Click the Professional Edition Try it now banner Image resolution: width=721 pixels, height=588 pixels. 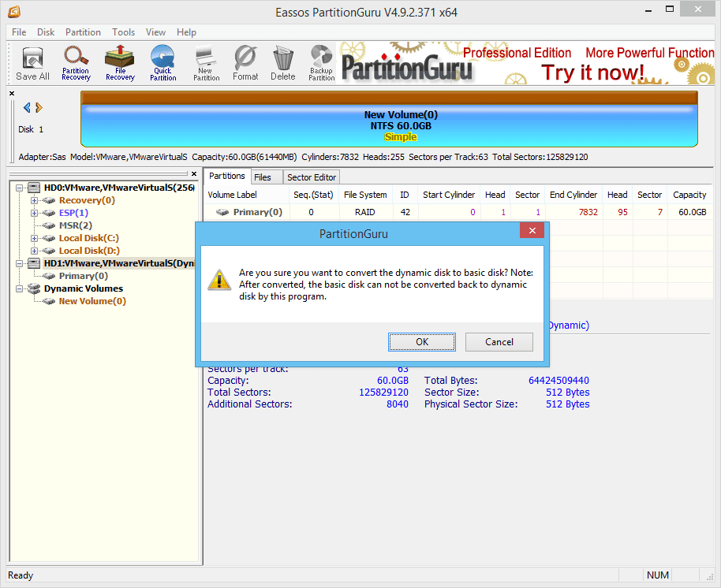[x=525, y=63]
